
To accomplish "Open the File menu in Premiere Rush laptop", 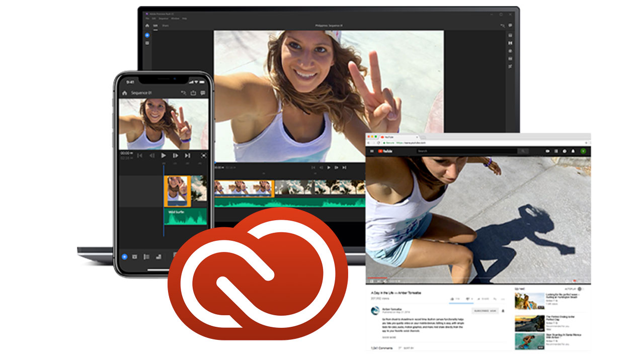I will coord(147,19).
